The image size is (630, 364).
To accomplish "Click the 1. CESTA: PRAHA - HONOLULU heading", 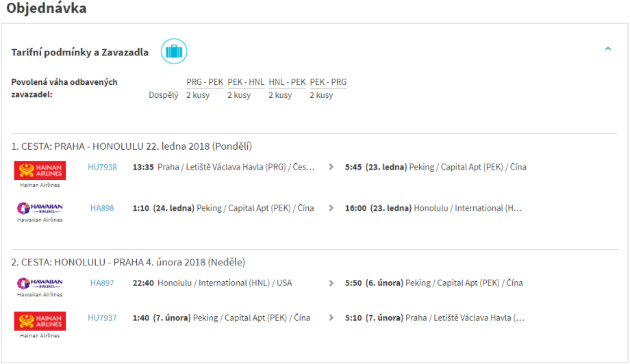I will coord(131,146).
